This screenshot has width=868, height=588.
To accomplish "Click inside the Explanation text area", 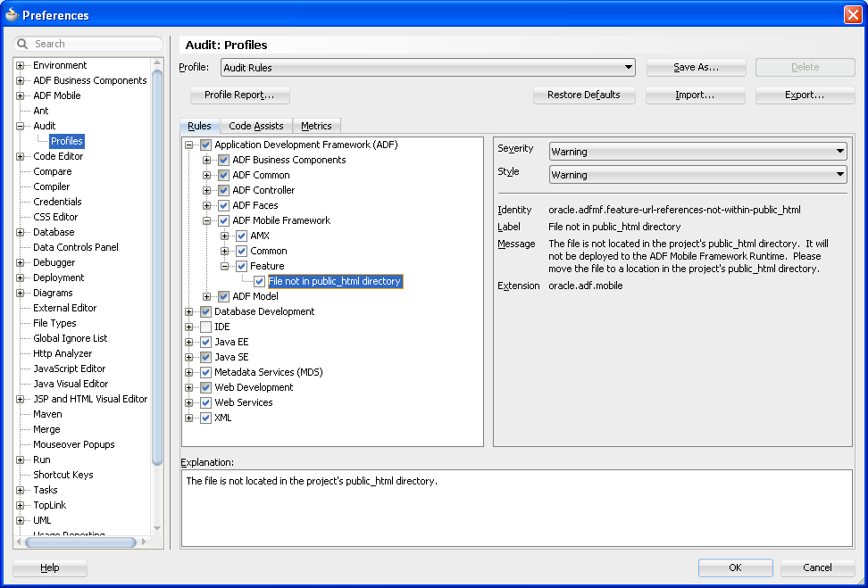I will [x=516, y=509].
